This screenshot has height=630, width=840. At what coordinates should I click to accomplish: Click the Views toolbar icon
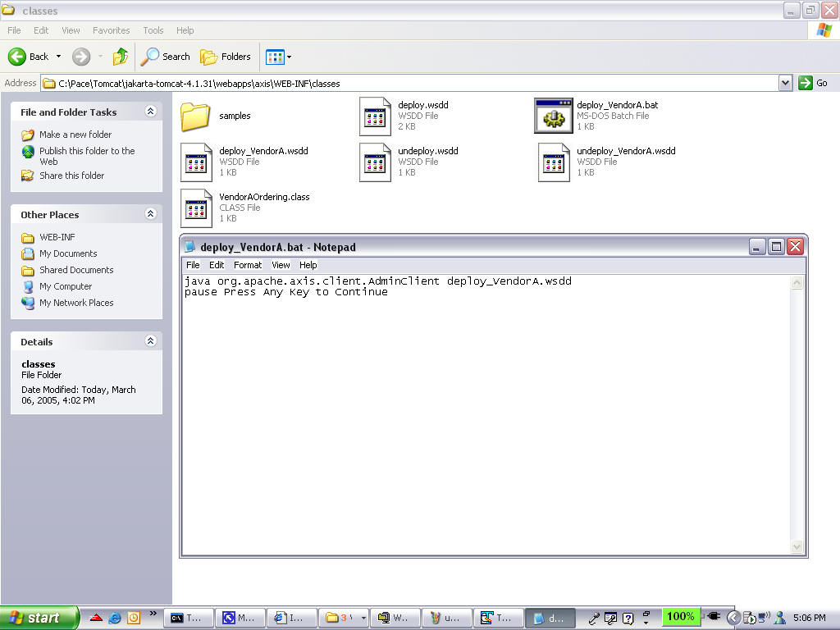click(275, 57)
